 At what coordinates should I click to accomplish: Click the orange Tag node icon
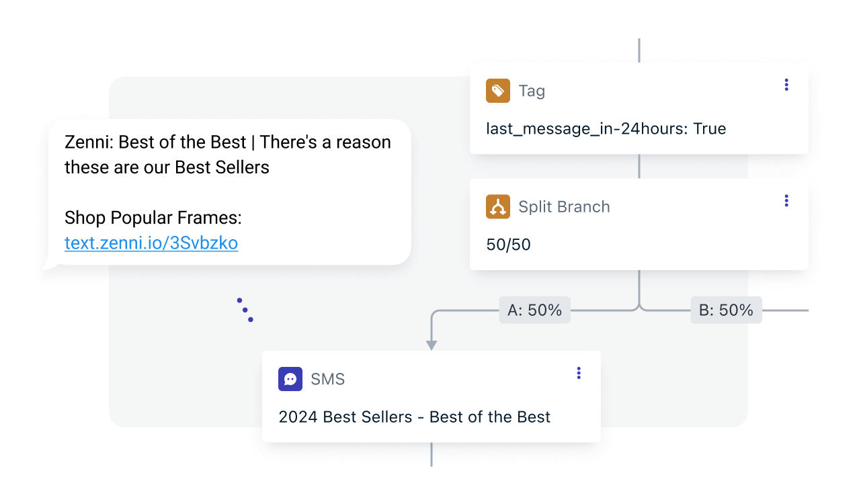point(497,91)
